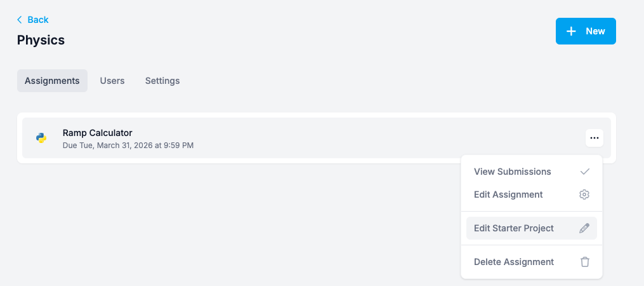Open the Users tab

click(112, 81)
